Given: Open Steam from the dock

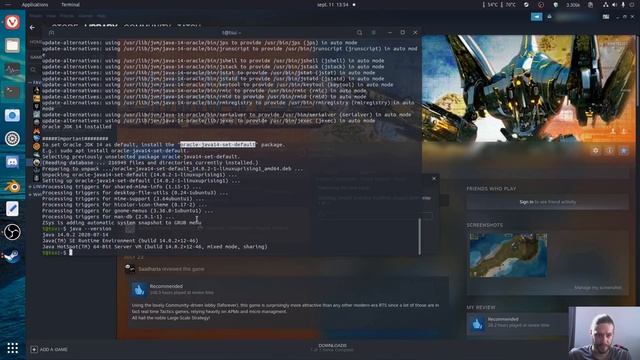Looking at the screenshot, I should coord(12,256).
